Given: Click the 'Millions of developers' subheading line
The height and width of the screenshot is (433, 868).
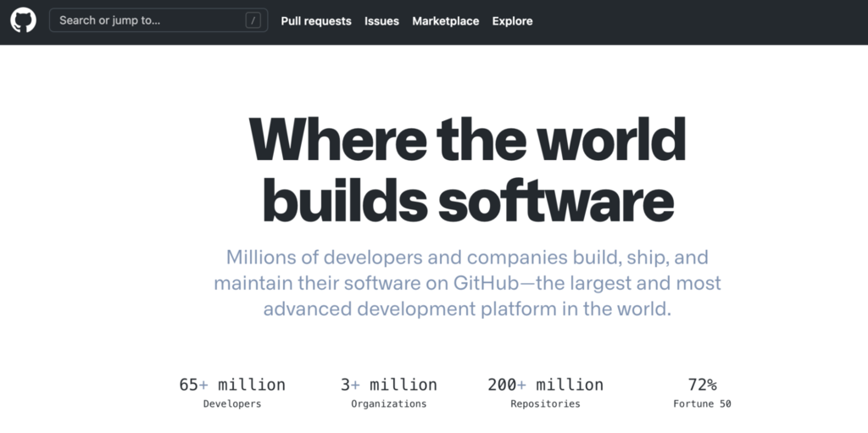Looking at the screenshot, I should click(467, 257).
